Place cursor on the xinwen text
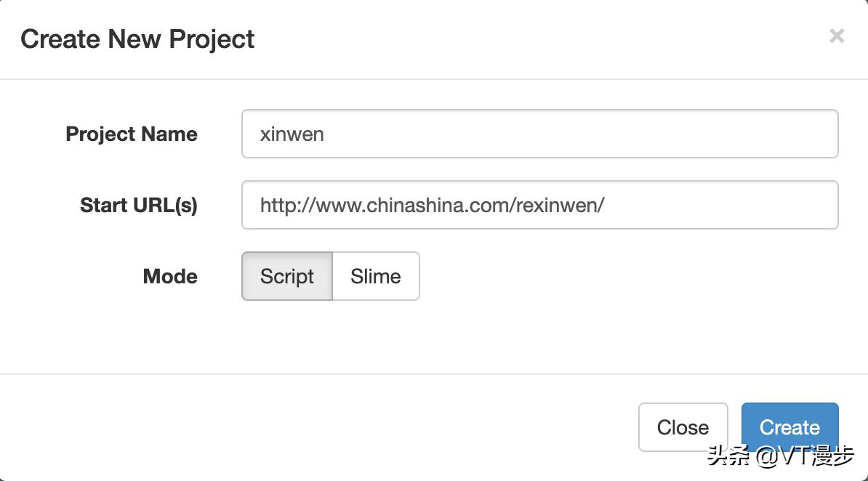 292,134
